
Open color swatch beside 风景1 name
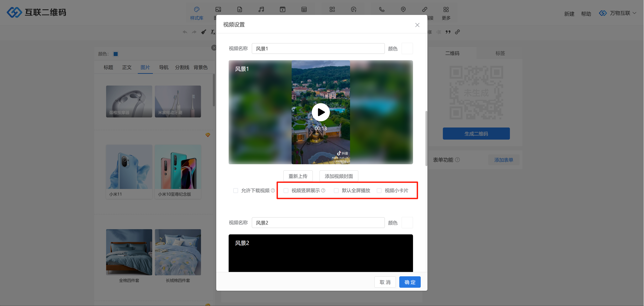[407, 48]
